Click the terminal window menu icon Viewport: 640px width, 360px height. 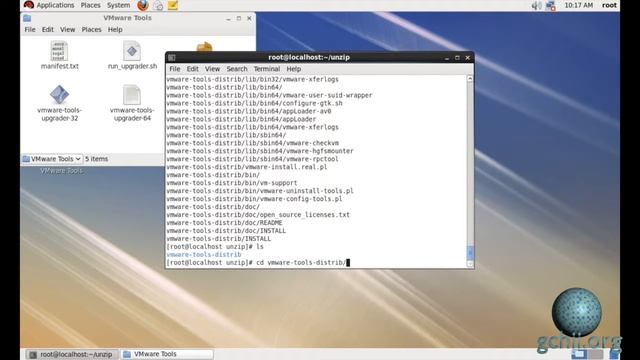point(172,58)
